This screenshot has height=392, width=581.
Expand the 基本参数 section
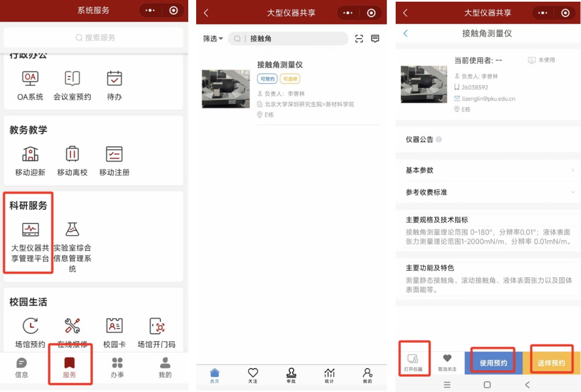click(x=488, y=170)
